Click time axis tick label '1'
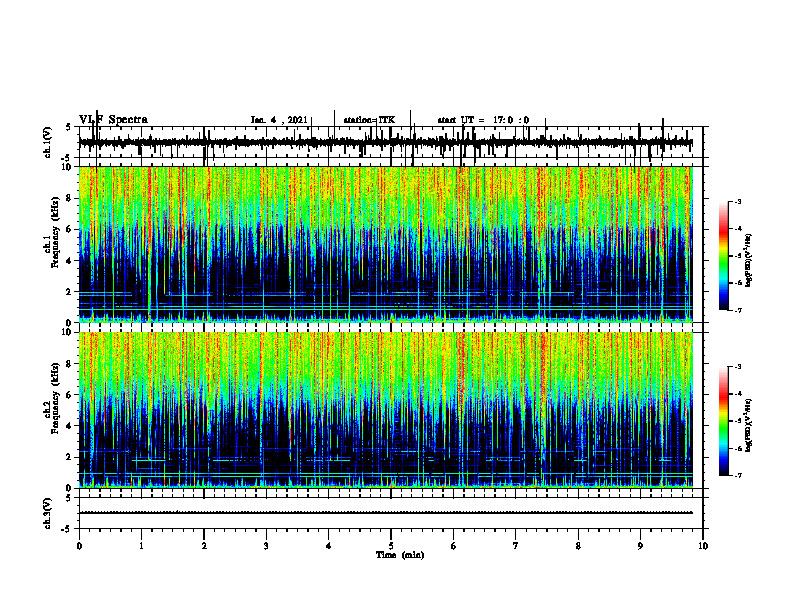Image resolution: width=792 pixels, height=612 pixels. pyautogui.click(x=141, y=546)
